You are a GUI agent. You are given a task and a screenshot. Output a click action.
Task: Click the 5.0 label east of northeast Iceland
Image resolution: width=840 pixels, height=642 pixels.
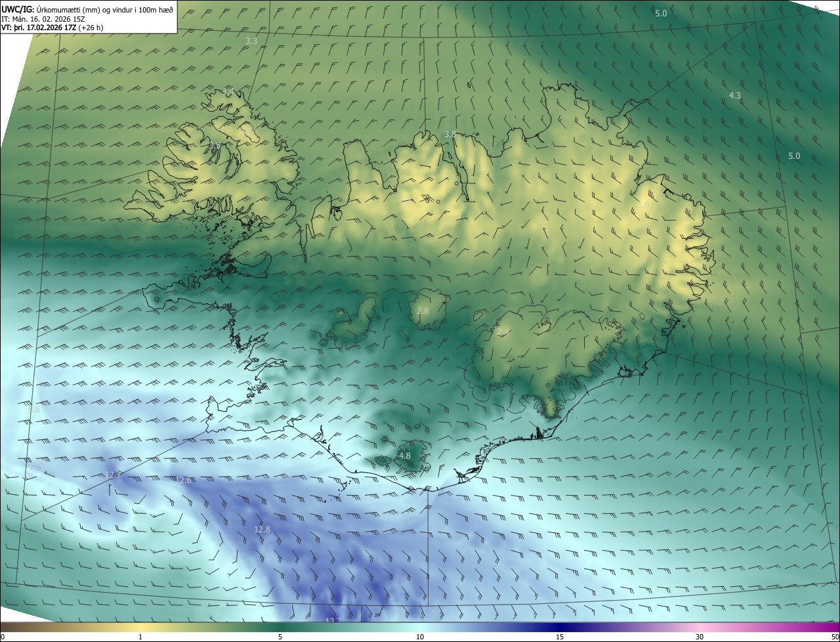(x=794, y=156)
